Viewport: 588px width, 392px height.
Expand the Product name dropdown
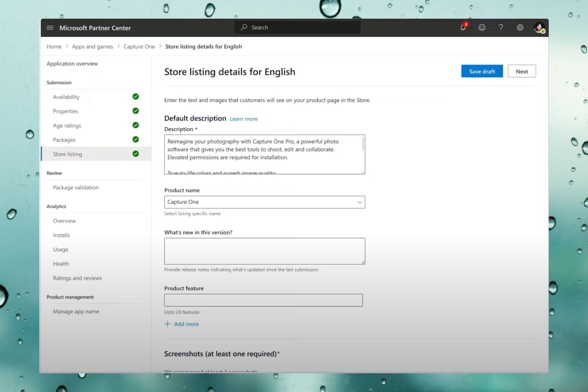(x=360, y=202)
